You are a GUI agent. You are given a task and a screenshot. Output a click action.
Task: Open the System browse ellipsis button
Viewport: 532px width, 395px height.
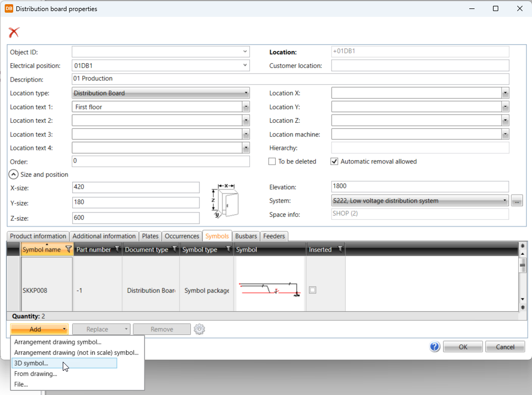click(517, 201)
